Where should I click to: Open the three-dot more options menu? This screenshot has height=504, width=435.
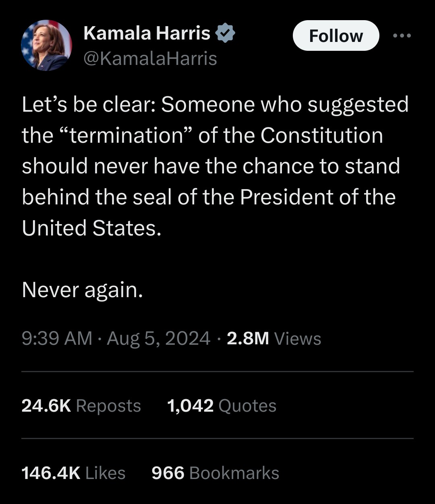tap(402, 35)
